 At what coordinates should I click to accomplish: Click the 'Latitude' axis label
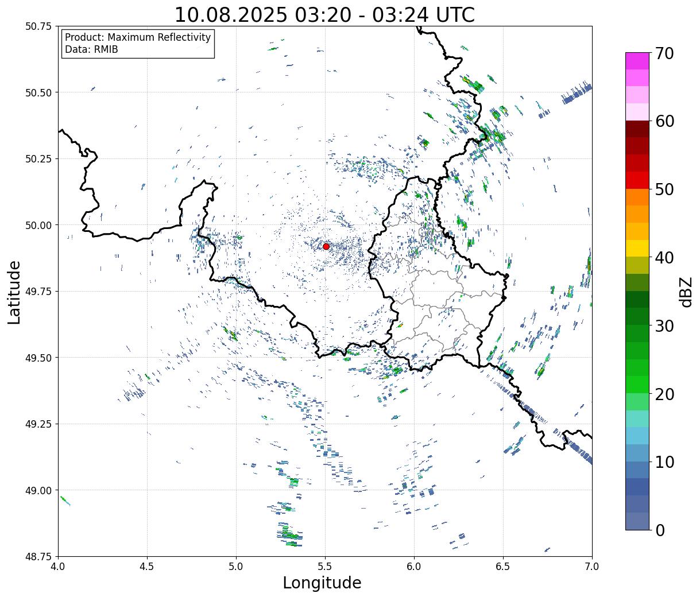click(14, 292)
